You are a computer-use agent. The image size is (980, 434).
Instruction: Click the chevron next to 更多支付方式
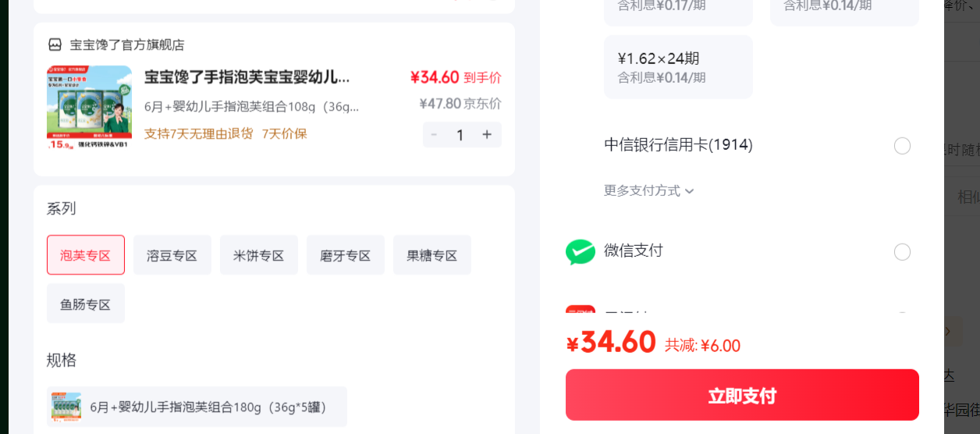[x=689, y=191]
